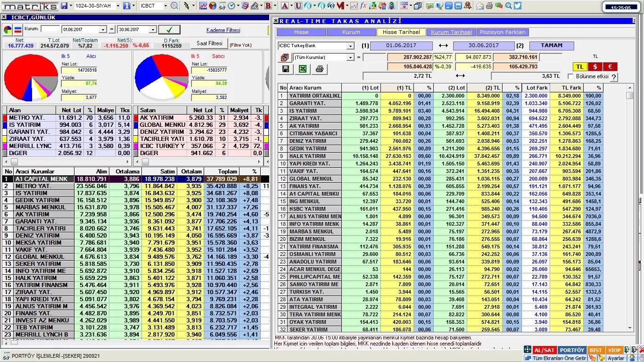
Task: Click the red-blue bars icon in ICBCT panel
Action: [x=18, y=30]
